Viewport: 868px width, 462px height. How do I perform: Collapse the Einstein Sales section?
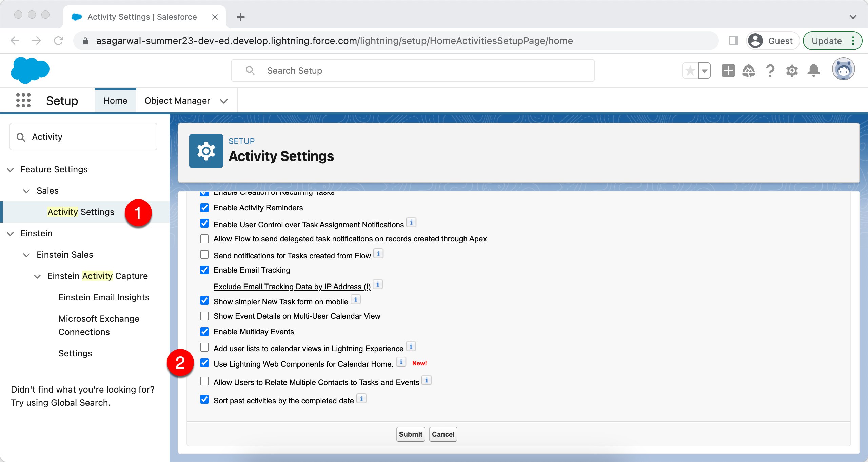[26, 255]
